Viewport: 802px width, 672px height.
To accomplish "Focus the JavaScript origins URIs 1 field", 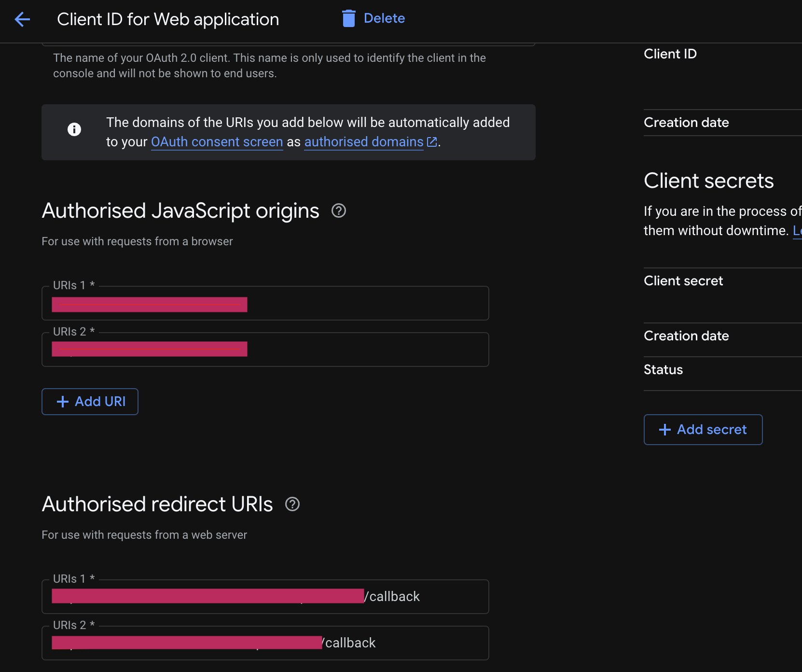I will [x=265, y=303].
